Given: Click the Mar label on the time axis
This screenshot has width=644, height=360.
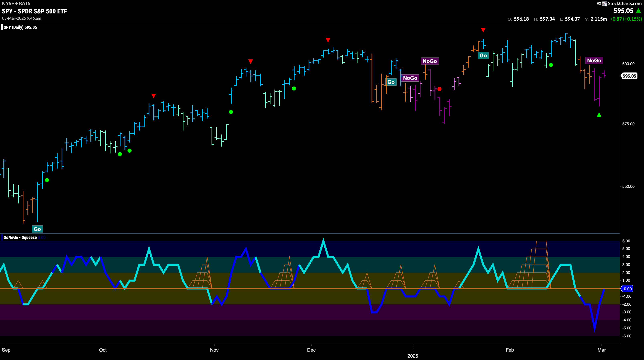Looking at the screenshot, I should [602, 350].
